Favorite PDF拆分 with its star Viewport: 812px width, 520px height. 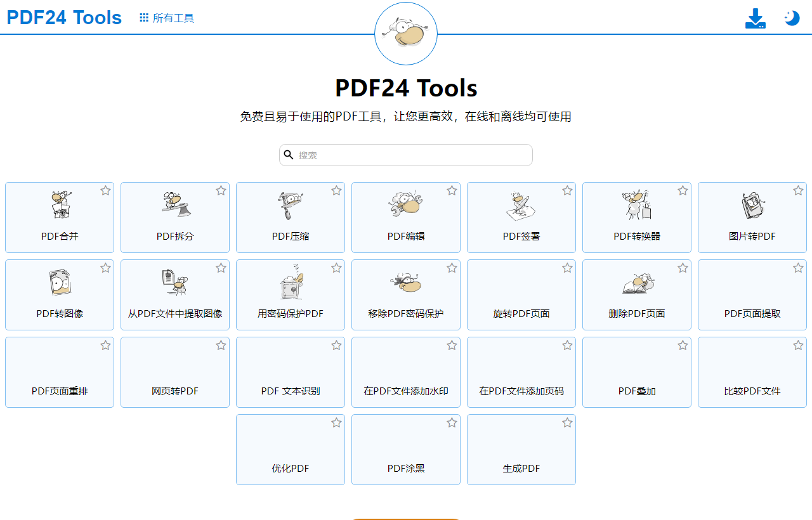click(x=221, y=190)
